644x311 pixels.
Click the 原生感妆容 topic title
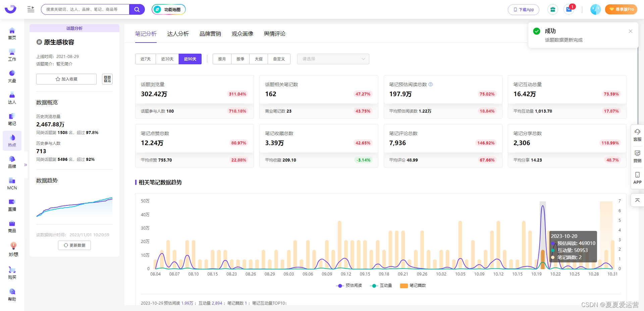coord(59,42)
